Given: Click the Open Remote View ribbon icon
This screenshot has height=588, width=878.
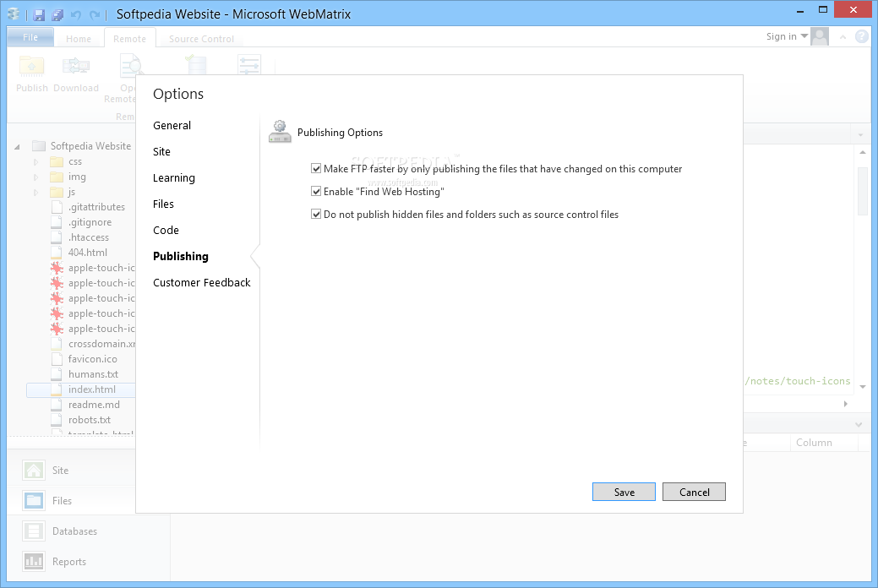Looking at the screenshot, I should 130,66.
